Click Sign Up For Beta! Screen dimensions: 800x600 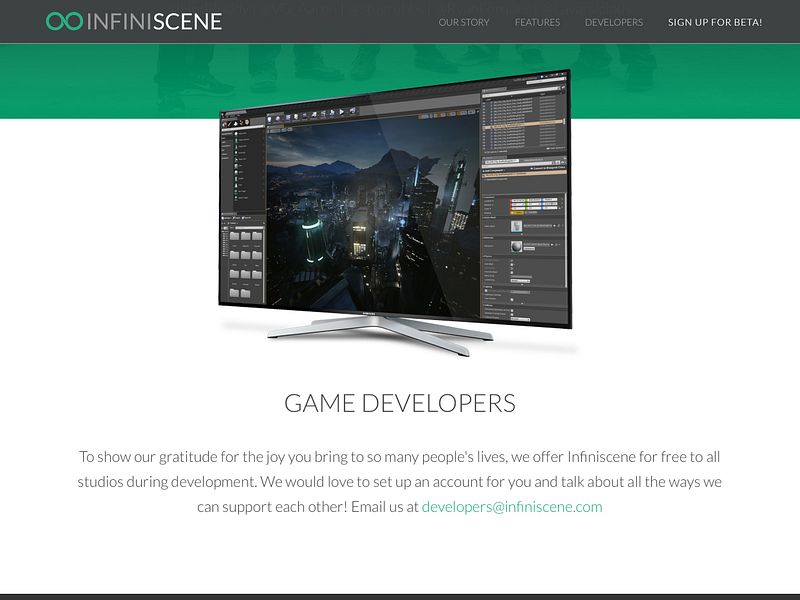(715, 22)
